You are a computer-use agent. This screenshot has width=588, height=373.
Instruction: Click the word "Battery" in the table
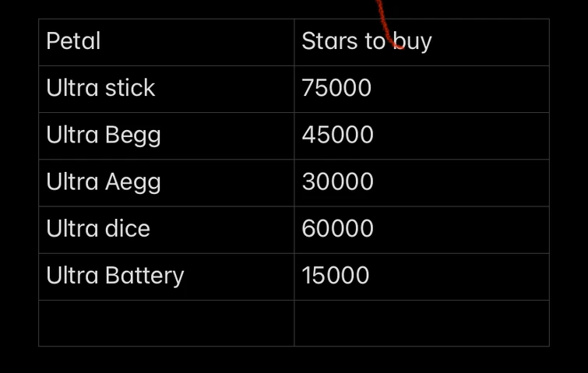[x=145, y=275]
